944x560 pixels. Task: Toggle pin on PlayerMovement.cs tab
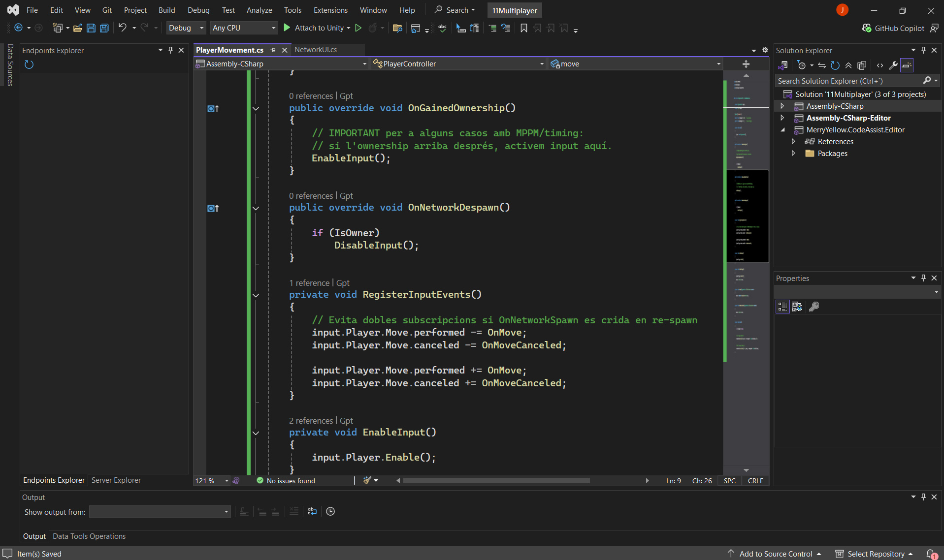click(273, 50)
